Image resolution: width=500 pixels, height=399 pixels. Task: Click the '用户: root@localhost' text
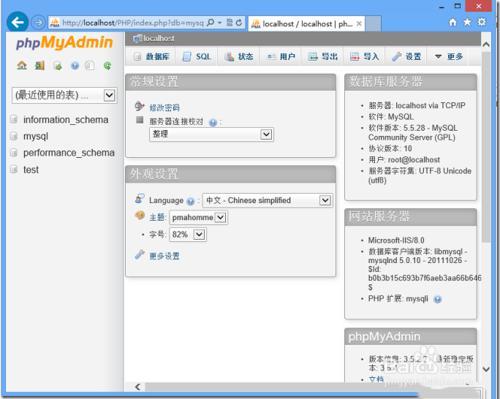pyautogui.click(x=404, y=160)
